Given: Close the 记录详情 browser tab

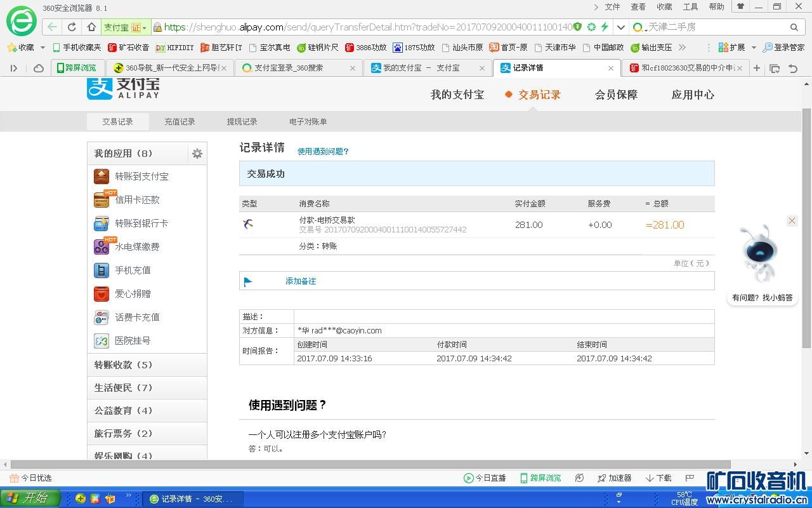Looking at the screenshot, I should [x=611, y=68].
